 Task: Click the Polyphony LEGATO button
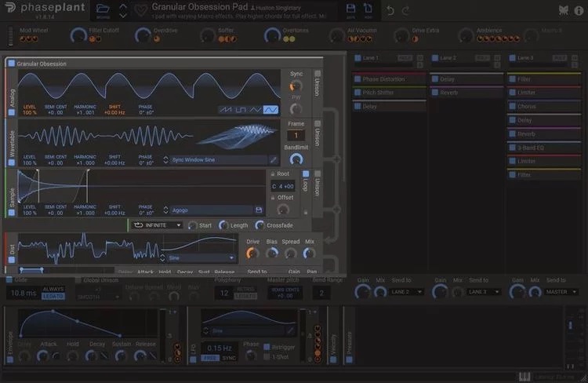[245, 297]
